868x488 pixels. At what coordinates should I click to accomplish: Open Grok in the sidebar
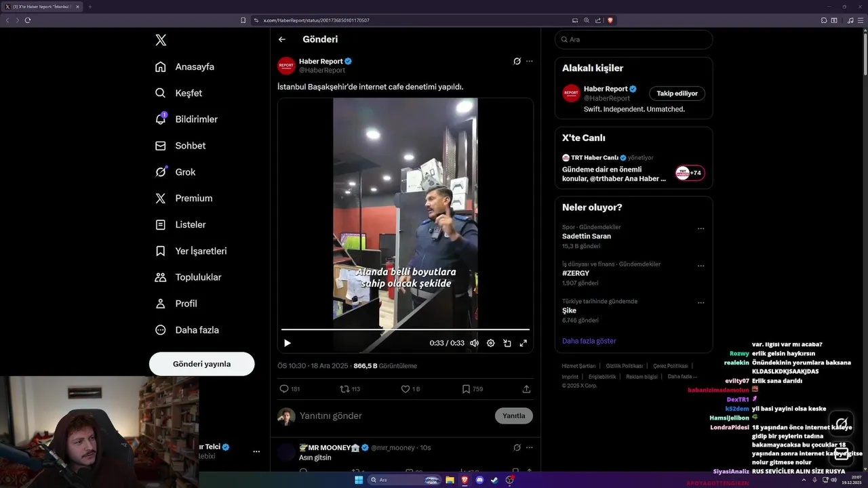(175, 172)
